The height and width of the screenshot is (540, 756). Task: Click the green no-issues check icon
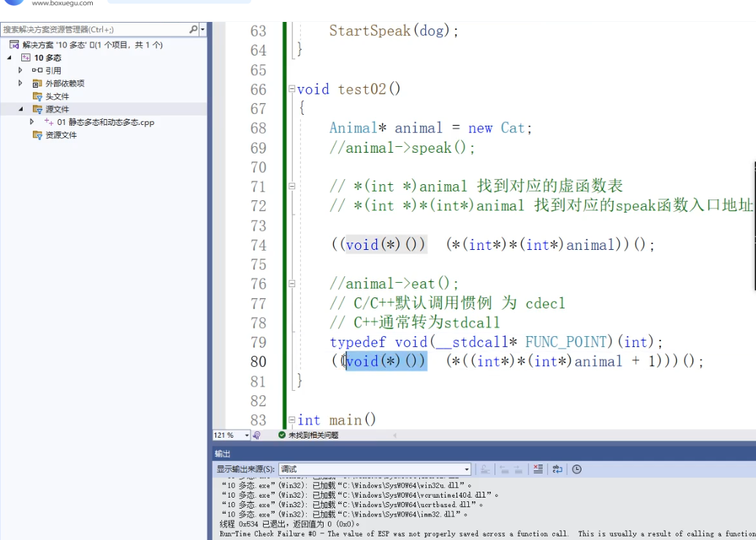(x=282, y=435)
